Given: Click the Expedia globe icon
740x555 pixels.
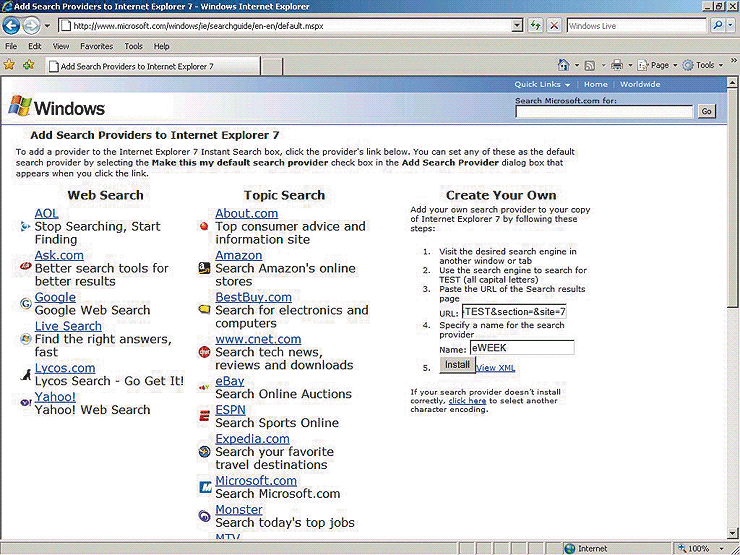Looking at the screenshot, I should tap(204, 452).
